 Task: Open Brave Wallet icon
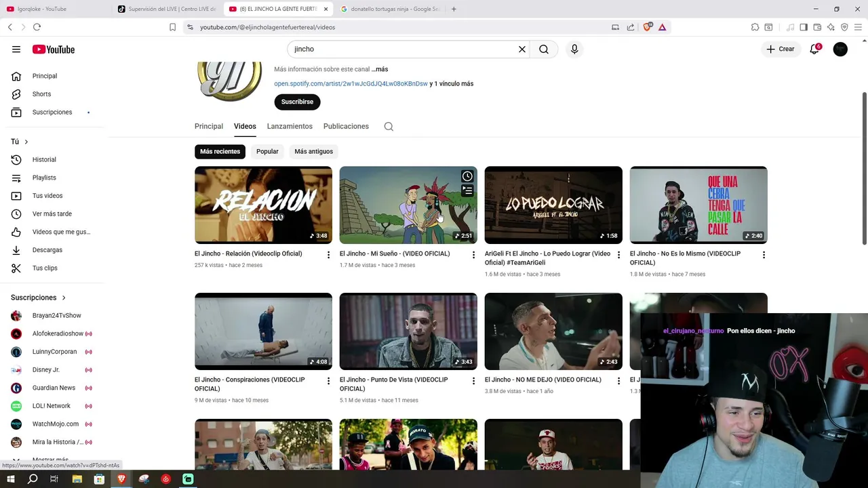tap(817, 27)
